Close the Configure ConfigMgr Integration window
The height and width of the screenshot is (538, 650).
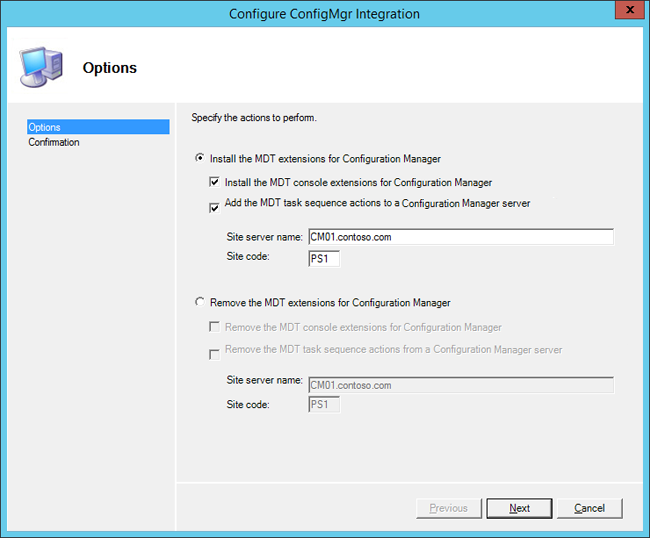[x=627, y=13]
